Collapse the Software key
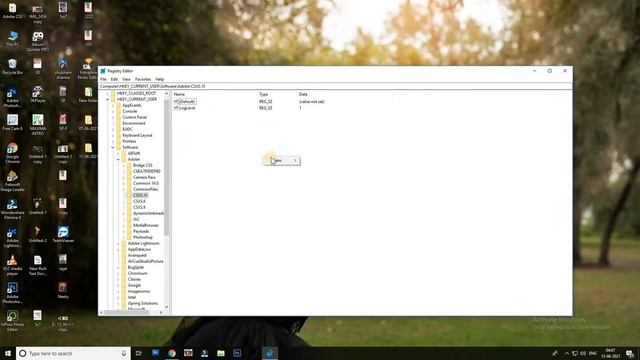 [x=113, y=147]
